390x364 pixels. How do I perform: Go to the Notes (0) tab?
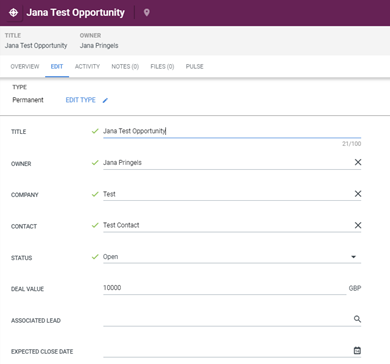[x=125, y=67]
